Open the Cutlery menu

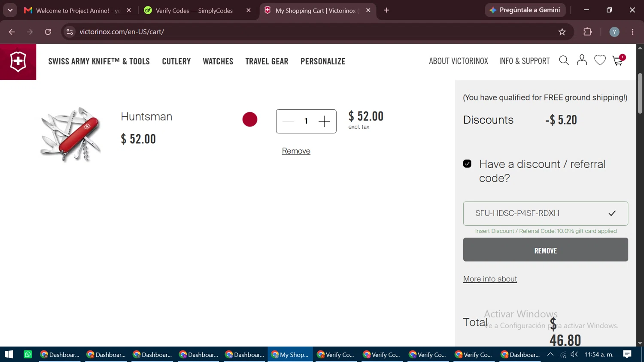coord(176,61)
